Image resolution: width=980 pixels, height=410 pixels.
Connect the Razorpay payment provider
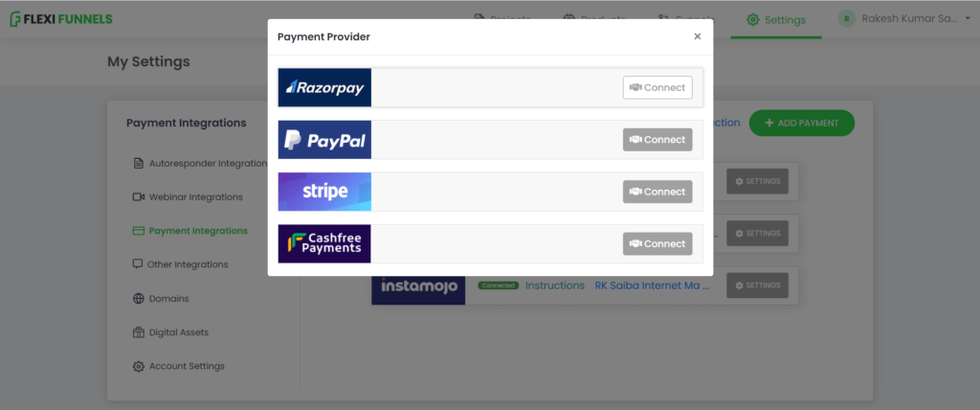tap(657, 87)
